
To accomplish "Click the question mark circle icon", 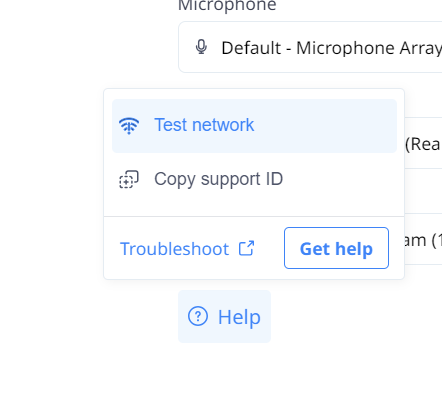I will pyautogui.click(x=198, y=316).
